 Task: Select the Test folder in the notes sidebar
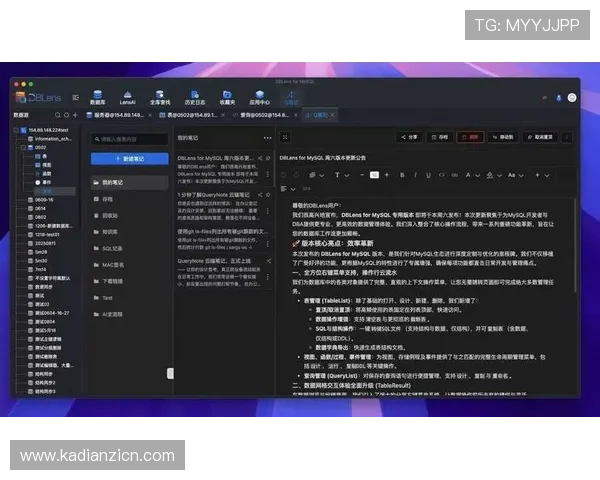(x=130, y=298)
